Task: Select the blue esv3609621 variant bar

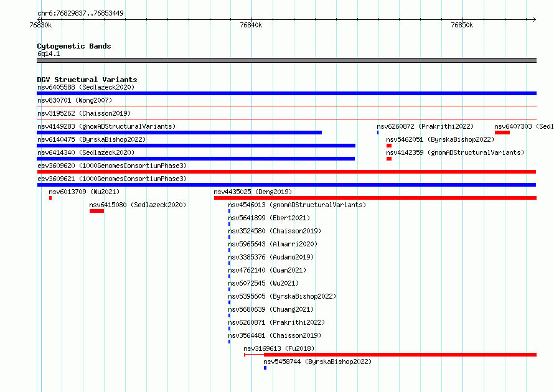Action: [x=286, y=185]
